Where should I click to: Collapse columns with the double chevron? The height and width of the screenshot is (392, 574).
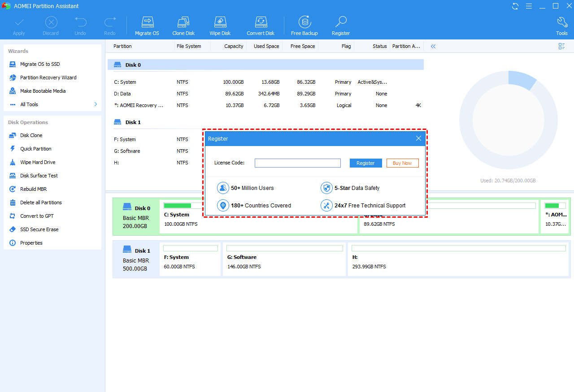pos(433,46)
